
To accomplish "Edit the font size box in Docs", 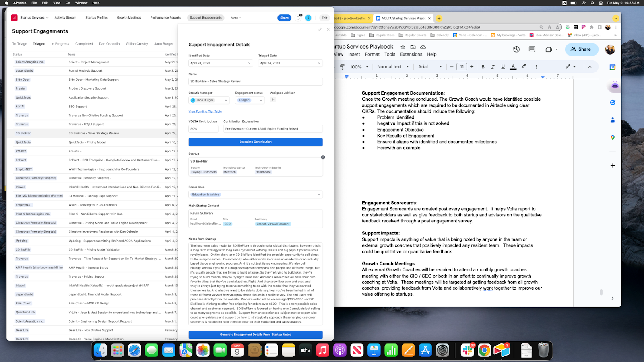I will coord(462,67).
